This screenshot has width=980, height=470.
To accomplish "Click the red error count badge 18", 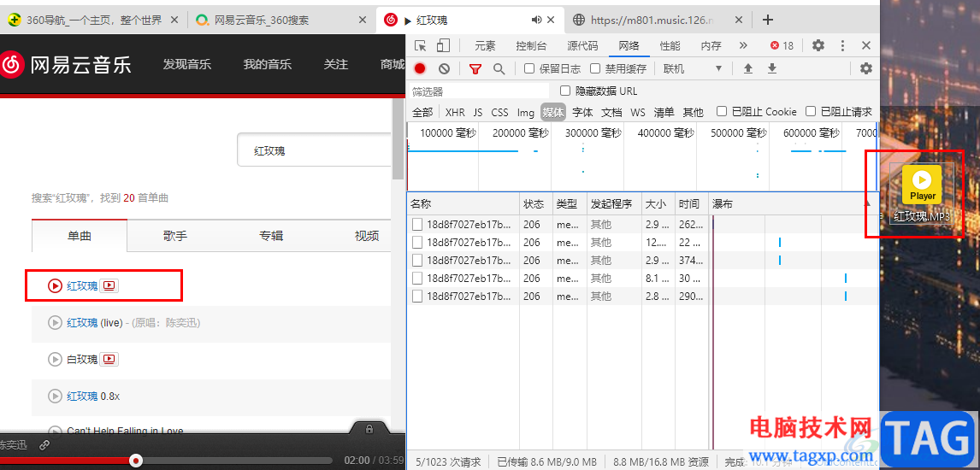I will (x=782, y=45).
